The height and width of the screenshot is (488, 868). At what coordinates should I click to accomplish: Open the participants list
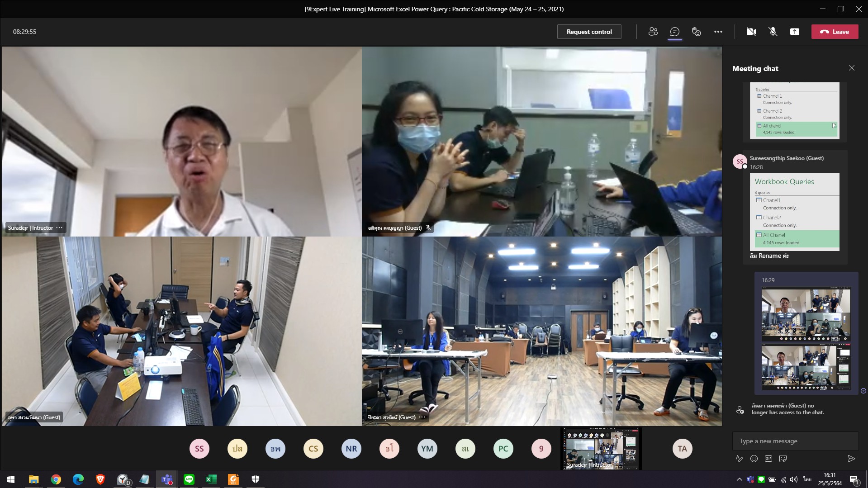[653, 32]
